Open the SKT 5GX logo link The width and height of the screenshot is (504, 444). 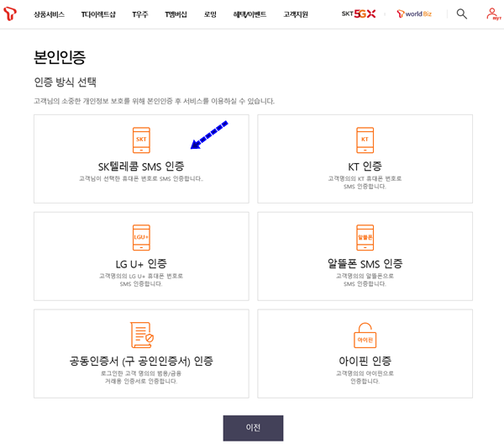[x=359, y=13]
